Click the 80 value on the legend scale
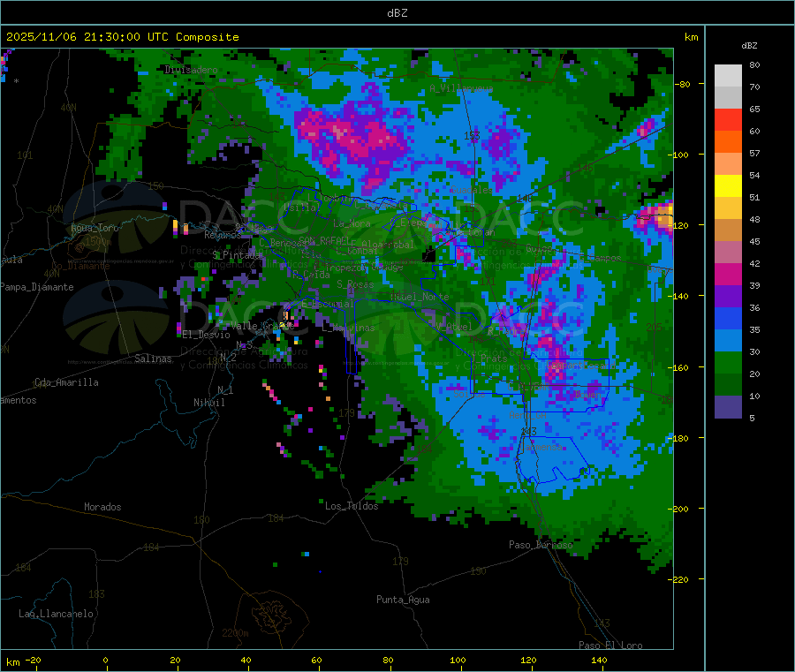The width and height of the screenshot is (795, 672). click(754, 64)
